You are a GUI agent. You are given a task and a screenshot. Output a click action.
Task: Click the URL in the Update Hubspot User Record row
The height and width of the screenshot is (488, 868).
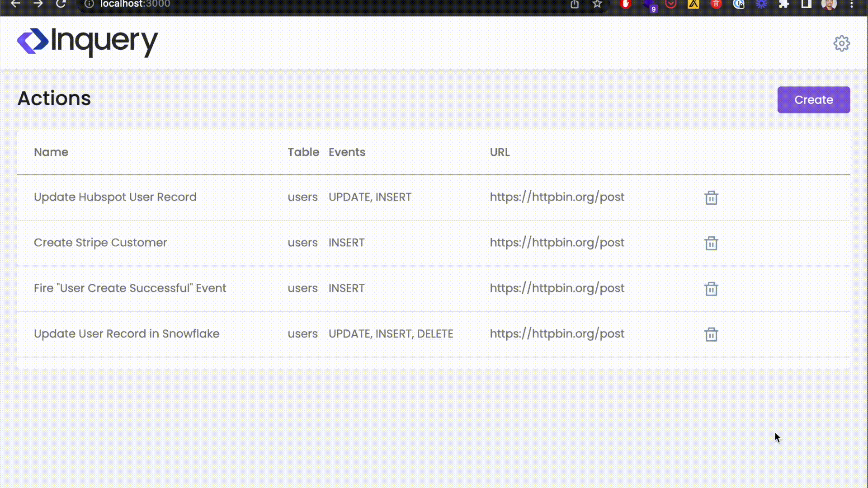[x=557, y=197]
